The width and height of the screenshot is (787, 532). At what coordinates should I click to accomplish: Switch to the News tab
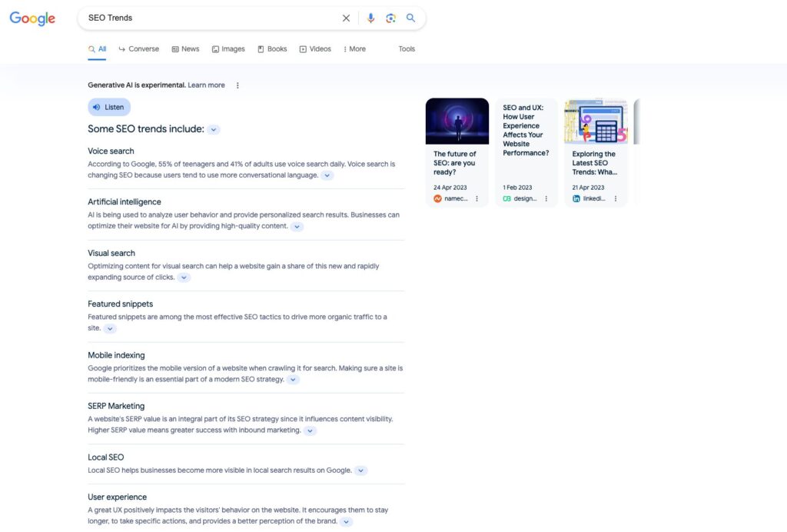[185, 49]
